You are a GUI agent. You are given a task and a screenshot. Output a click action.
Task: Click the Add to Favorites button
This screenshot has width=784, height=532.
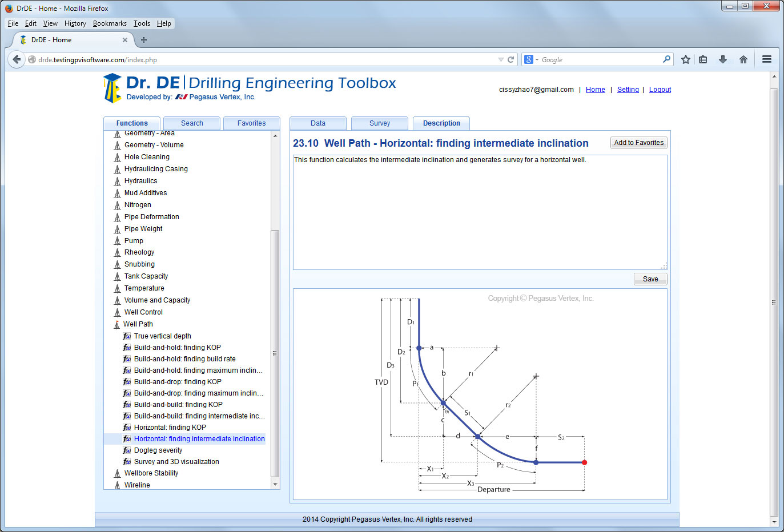(638, 143)
